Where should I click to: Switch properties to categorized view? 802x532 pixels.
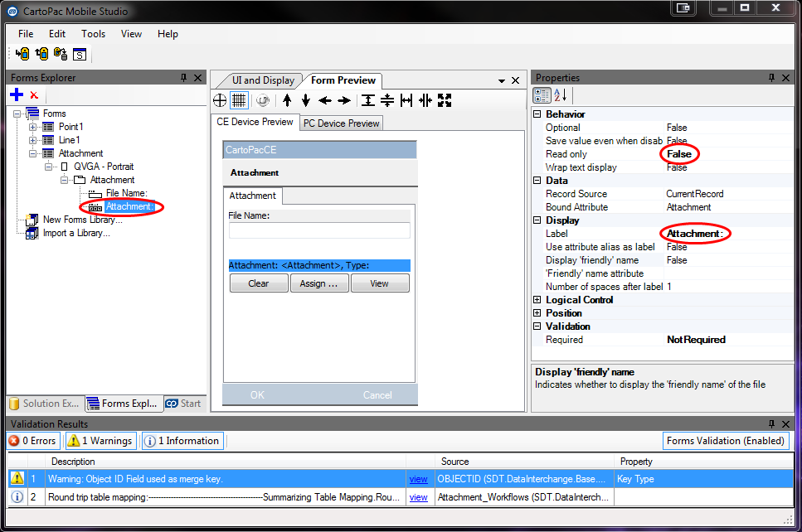coord(542,95)
